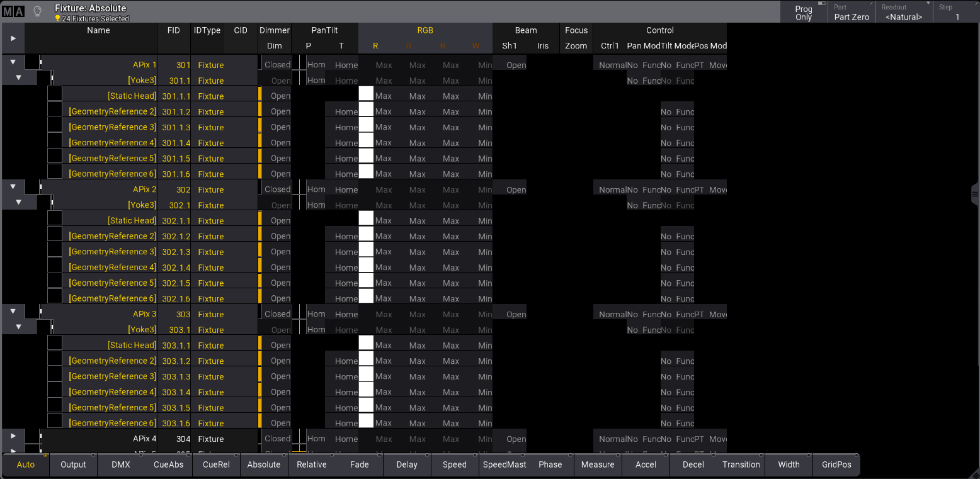Click the Absolute layer button
The height and width of the screenshot is (479, 980).
tap(264, 465)
